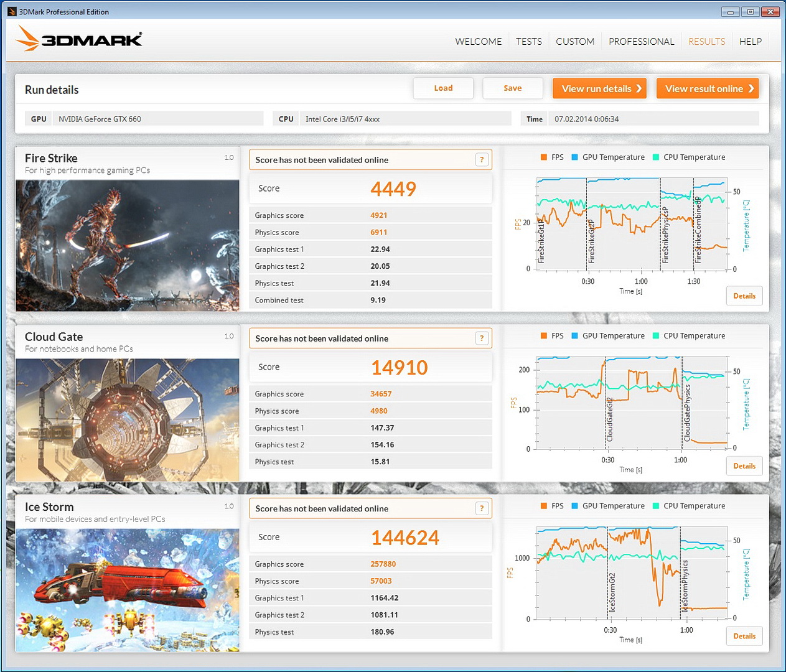Click the orange FPS legend square in Fire Strike chart
This screenshot has width=786, height=672.
pyautogui.click(x=544, y=157)
